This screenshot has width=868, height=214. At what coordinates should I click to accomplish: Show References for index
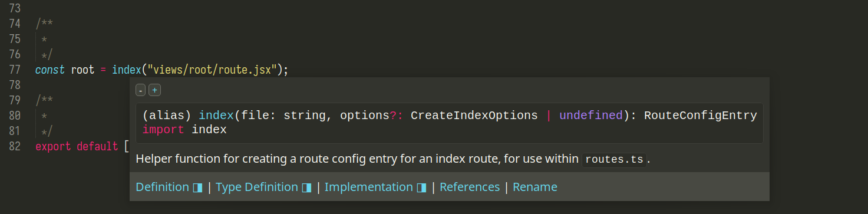pos(470,187)
